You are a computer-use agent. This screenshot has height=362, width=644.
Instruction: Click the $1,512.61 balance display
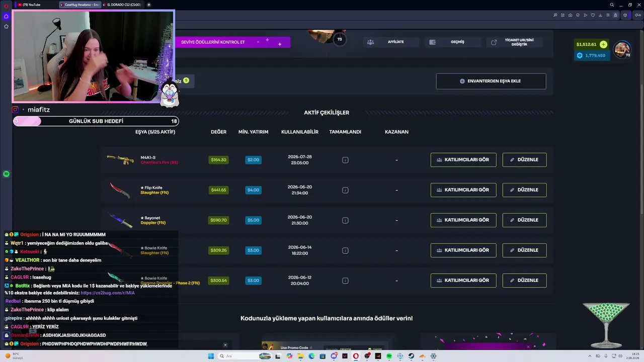click(x=586, y=44)
